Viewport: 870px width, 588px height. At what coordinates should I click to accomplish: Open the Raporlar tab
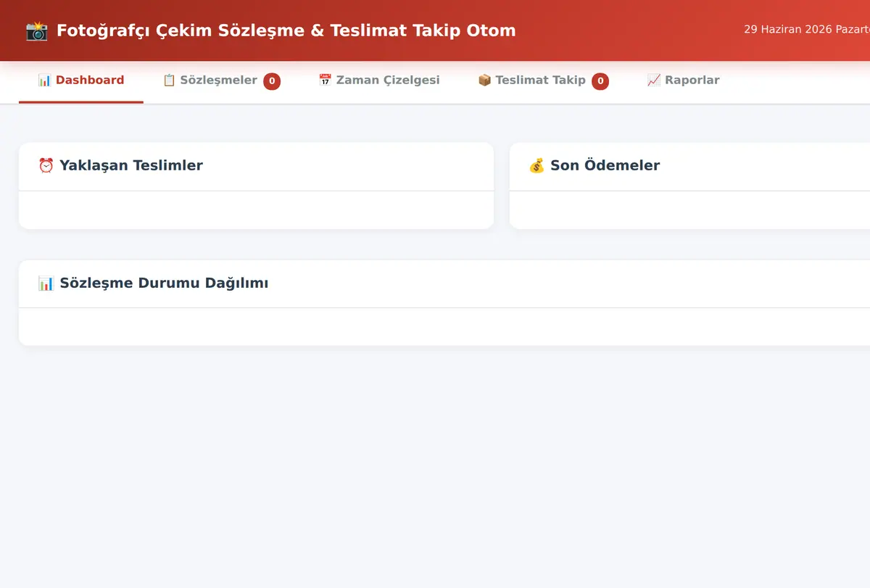[683, 80]
